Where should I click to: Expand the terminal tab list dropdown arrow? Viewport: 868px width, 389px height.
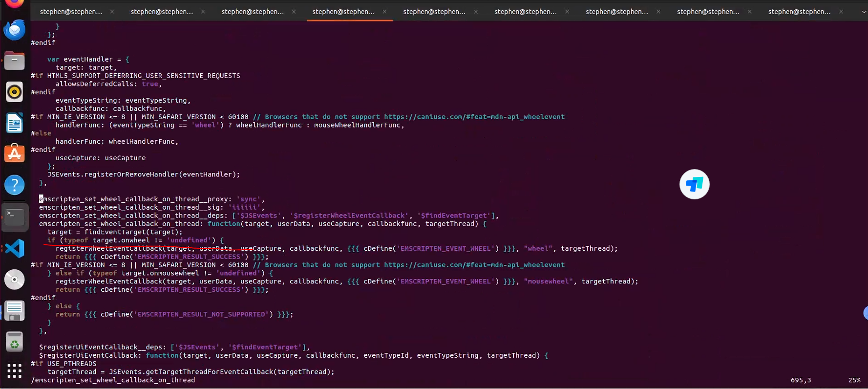(864, 12)
